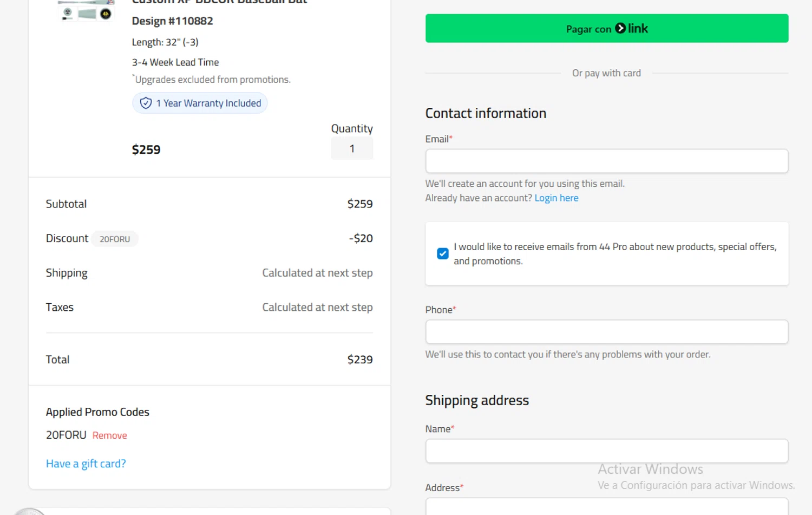Click the Total amount $239
This screenshot has height=515, width=812.
(360, 360)
